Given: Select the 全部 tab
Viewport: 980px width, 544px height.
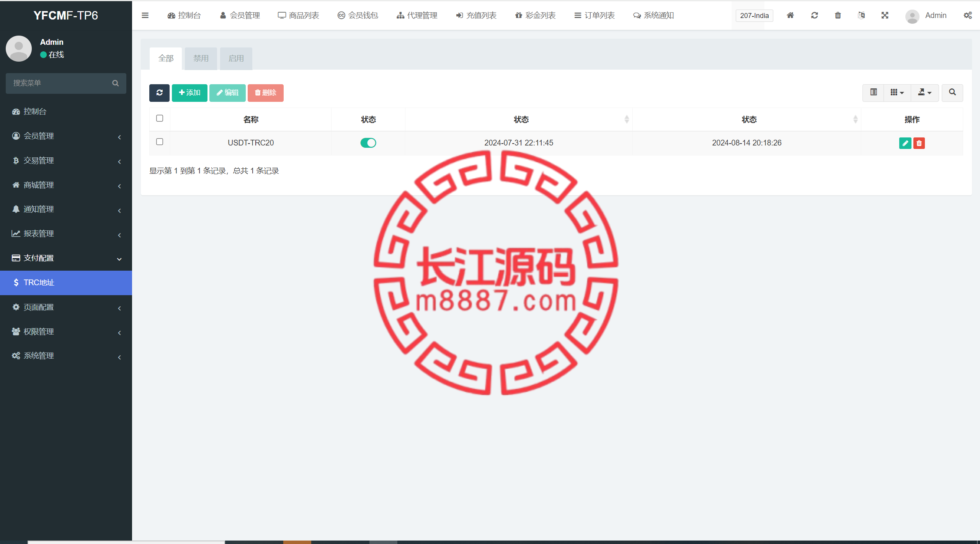Looking at the screenshot, I should coord(166,59).
